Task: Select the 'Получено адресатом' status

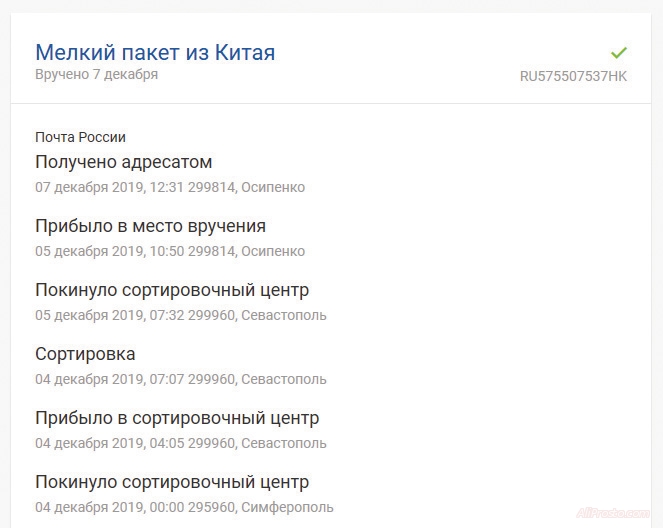Action: 123,162
